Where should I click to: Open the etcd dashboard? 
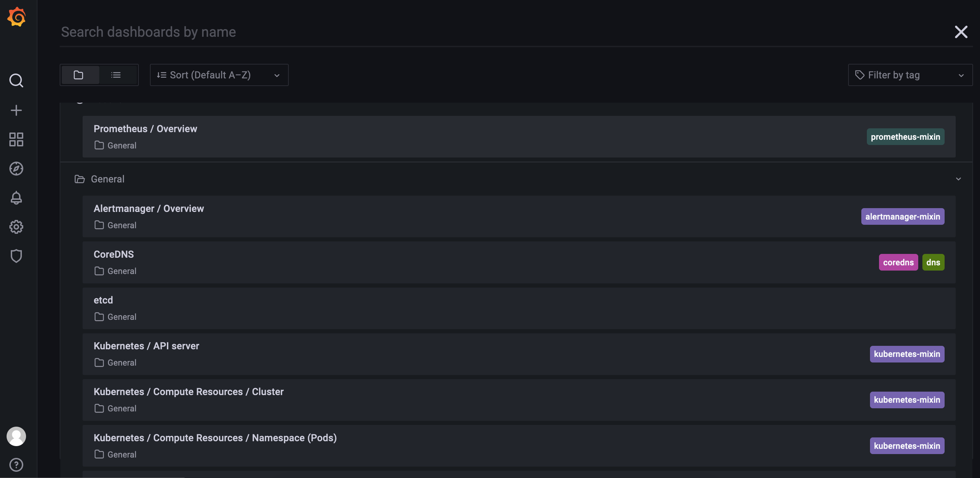tap(519, 308)
